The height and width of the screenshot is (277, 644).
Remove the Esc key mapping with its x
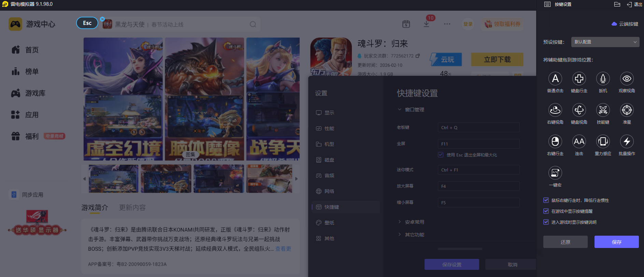click(x=102, y=19)
